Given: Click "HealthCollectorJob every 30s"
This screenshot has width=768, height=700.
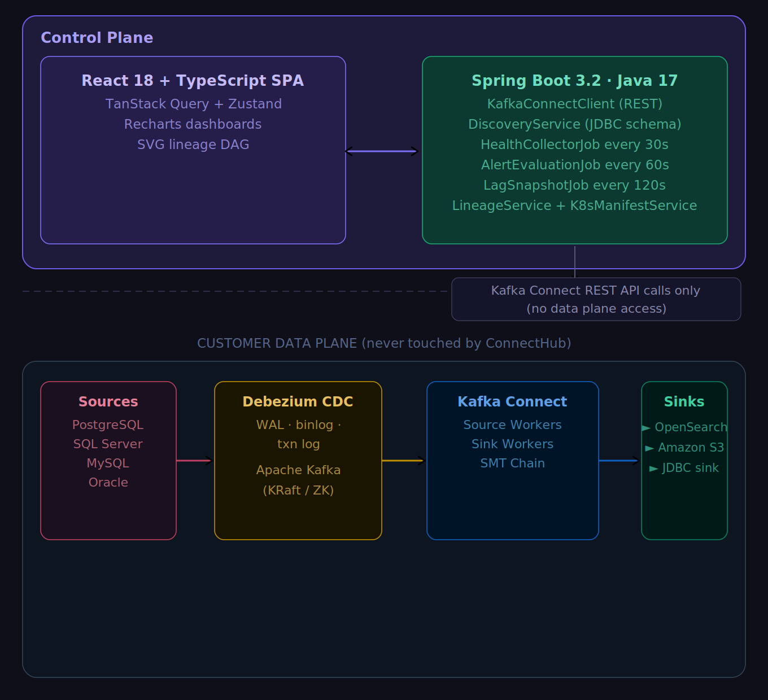Looking at the screenshot, I should coord(575,145).
